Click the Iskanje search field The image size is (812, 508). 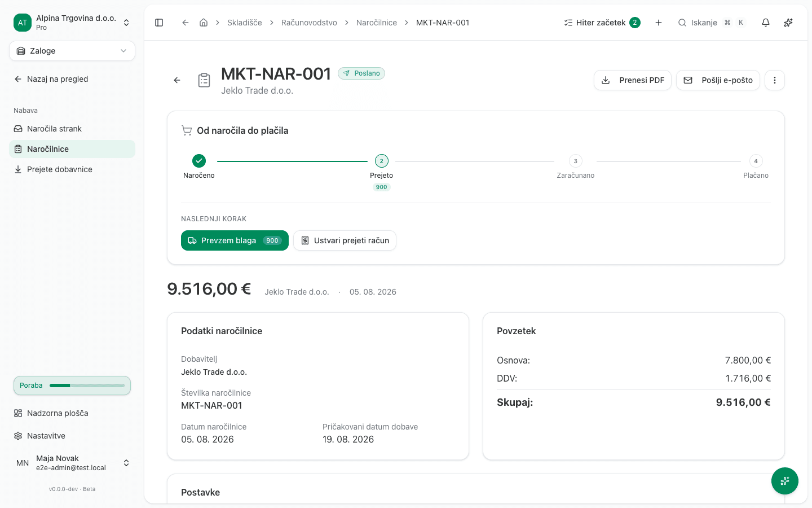tap(712, 23)
